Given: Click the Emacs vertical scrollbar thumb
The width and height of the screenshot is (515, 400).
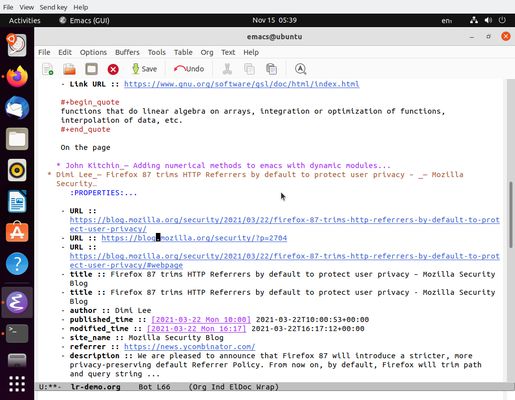Looking at the screenshot, I should click(511, 214).
